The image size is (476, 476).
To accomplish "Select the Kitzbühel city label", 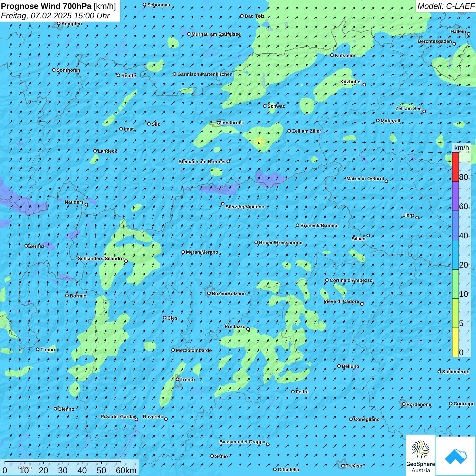I will click(351, 82).
